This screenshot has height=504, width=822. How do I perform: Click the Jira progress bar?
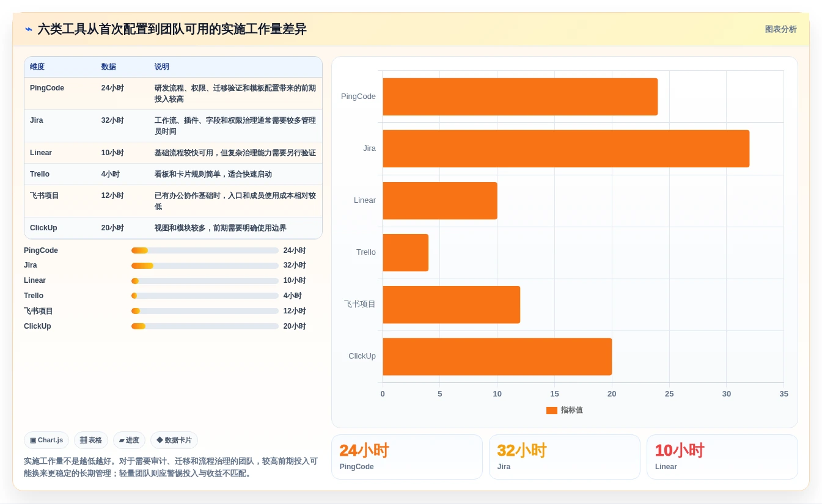click(x=205, y=266)
